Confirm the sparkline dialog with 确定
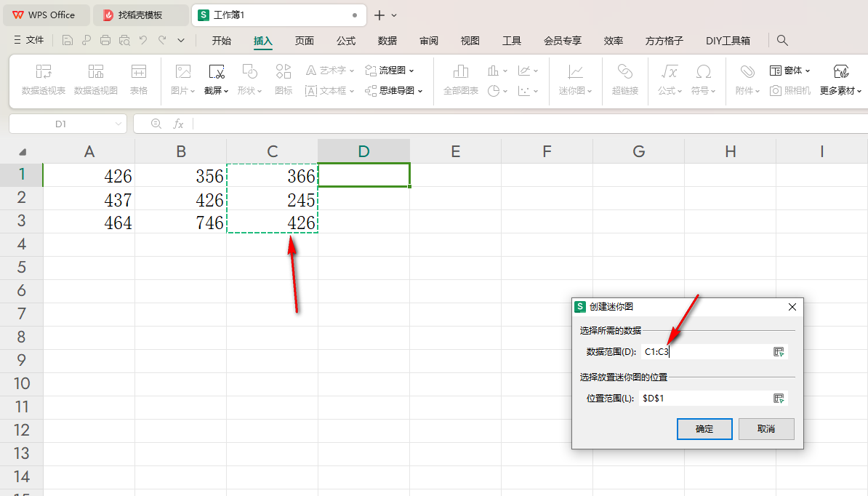This screenshot has height=496, width=868. click(704, 429)
